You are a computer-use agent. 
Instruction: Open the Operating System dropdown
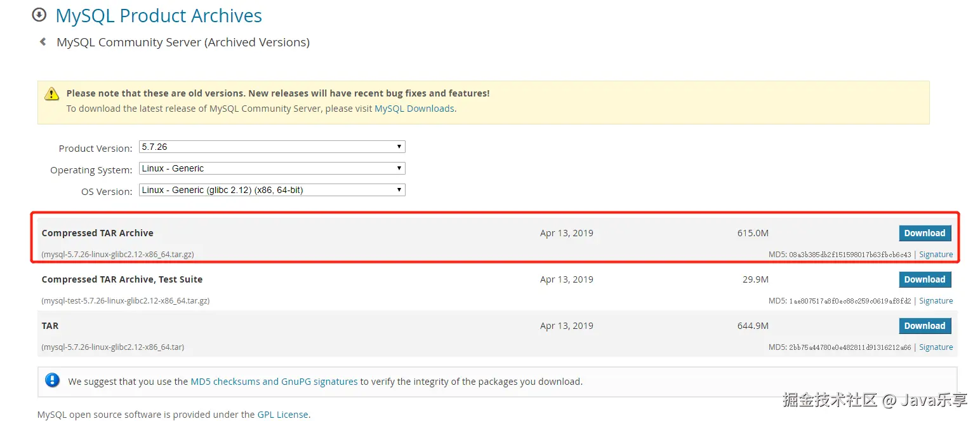[272, 168]
